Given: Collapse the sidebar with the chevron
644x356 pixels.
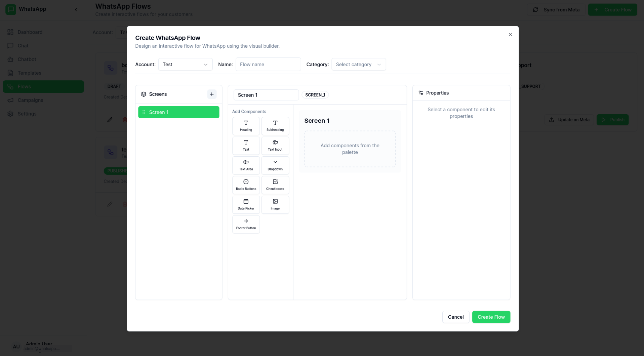Looking at the screenshot, I should pos(76,9).
